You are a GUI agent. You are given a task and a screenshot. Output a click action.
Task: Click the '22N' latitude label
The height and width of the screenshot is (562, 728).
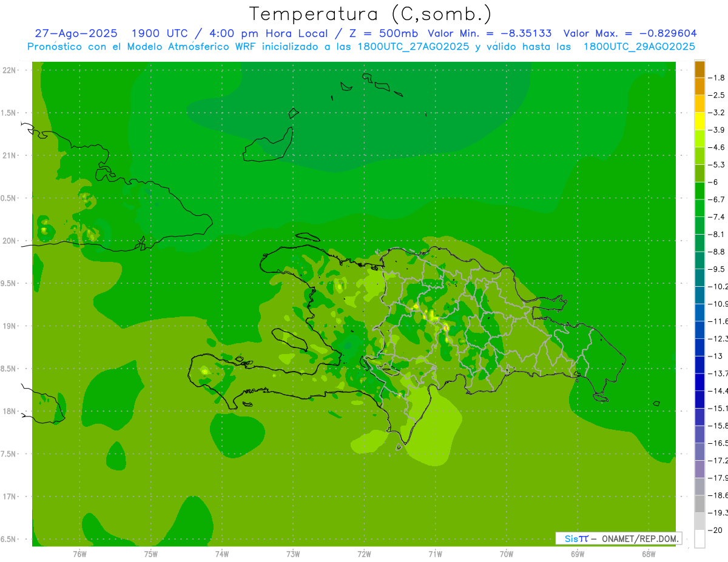10,70
